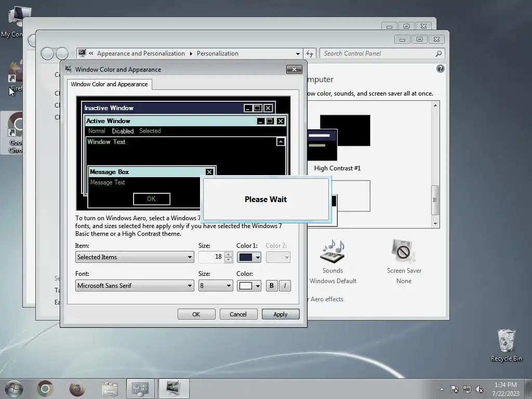Click OK in the preview Message Box
The image size is (532, 399).
point(151,199)
